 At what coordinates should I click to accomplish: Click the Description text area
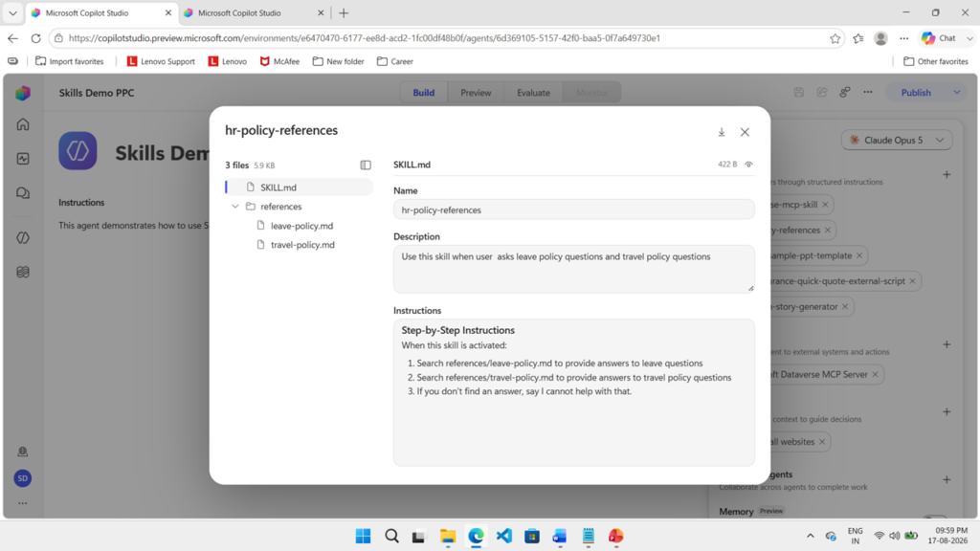tap(574, 269)
